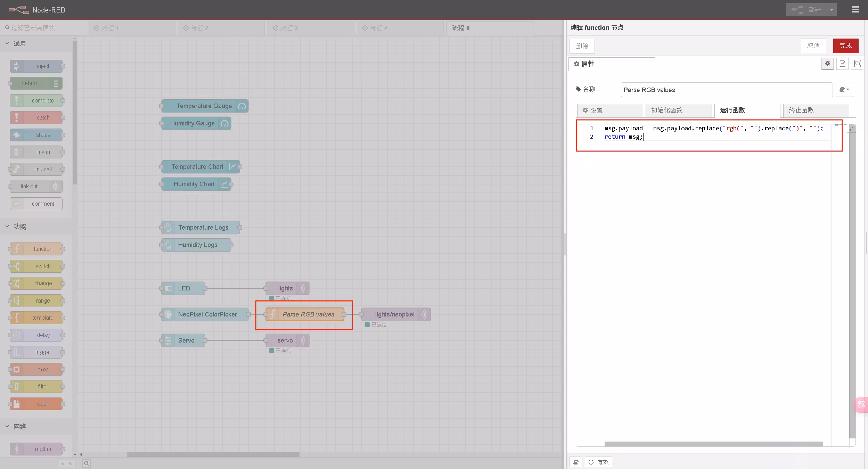Viewport: 868px width, 469px height.
Task: Open node appearance layout icon
Action: 857,64
